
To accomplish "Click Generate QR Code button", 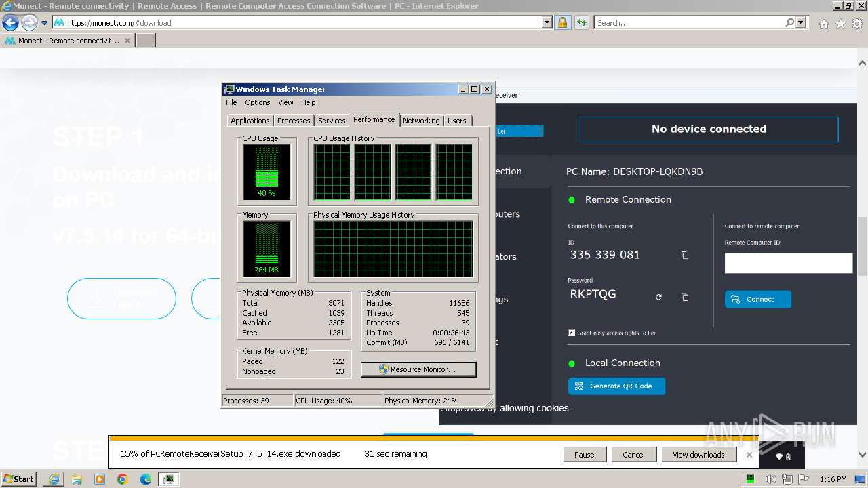I will coord(616,386).
